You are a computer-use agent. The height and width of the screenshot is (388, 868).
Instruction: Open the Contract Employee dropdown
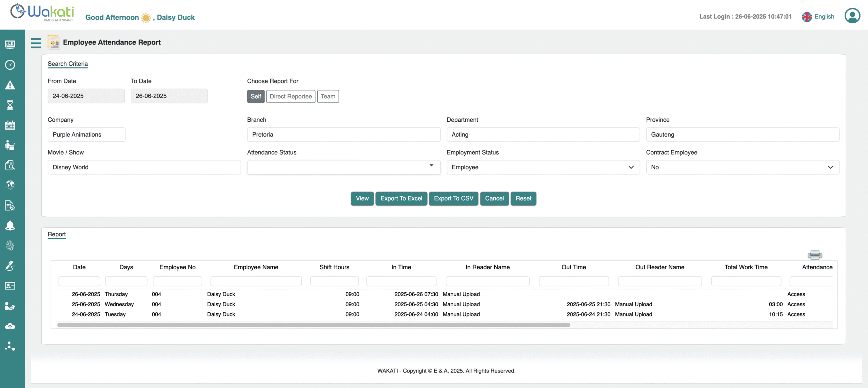[x=742, y=167]
